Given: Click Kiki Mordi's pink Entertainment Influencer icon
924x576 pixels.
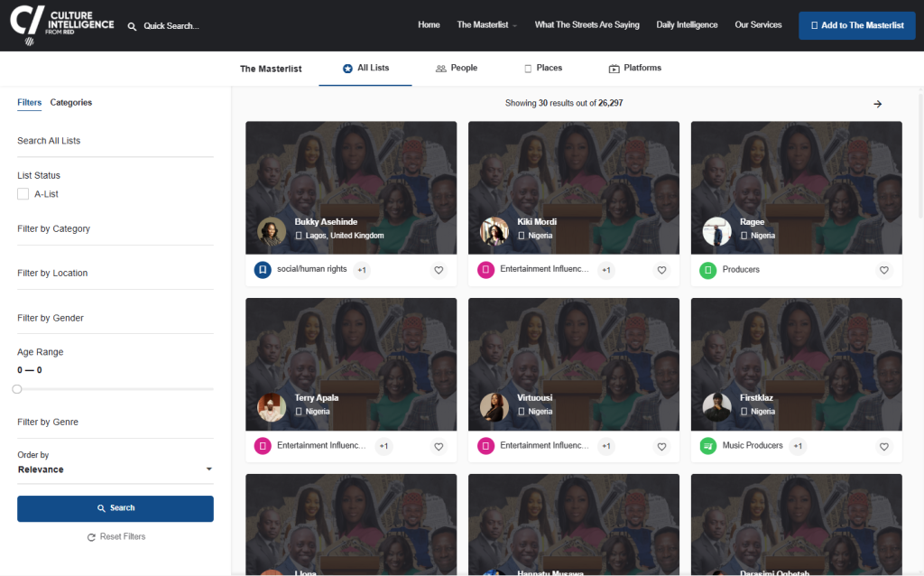Looking at the screenshot, I should click(x=485, y=270).
